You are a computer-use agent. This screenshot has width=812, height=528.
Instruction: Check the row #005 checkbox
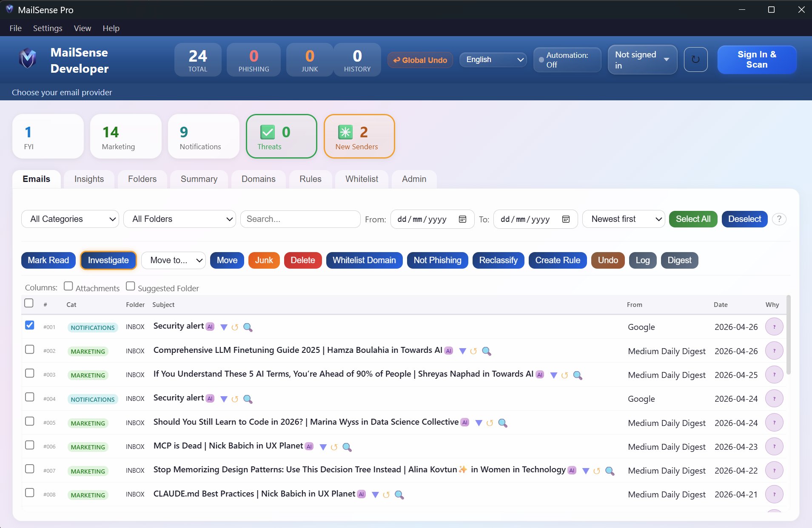coord(29,421)
